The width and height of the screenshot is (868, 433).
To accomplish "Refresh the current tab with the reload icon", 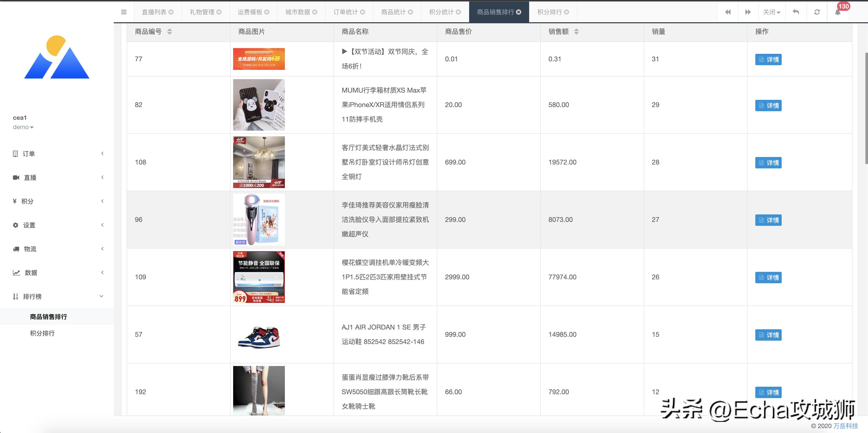I will 817,12.
